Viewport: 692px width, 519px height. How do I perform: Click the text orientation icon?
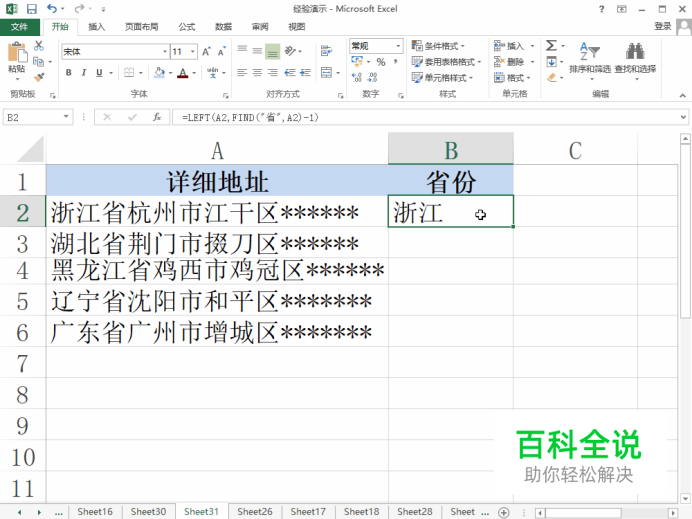point(290,51)
